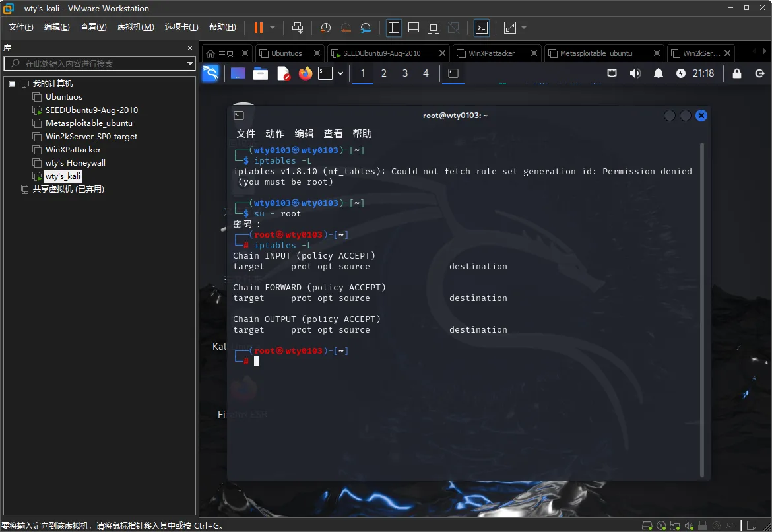The width and height of the screenshot is (772, 532).
Task: Select Win2kServer_SP0_target in the library tree
Action: coord(84,137)
